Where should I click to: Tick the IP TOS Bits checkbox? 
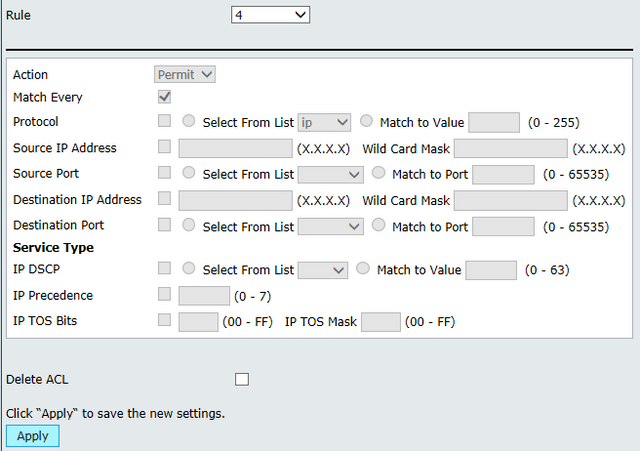pos(164,320)
